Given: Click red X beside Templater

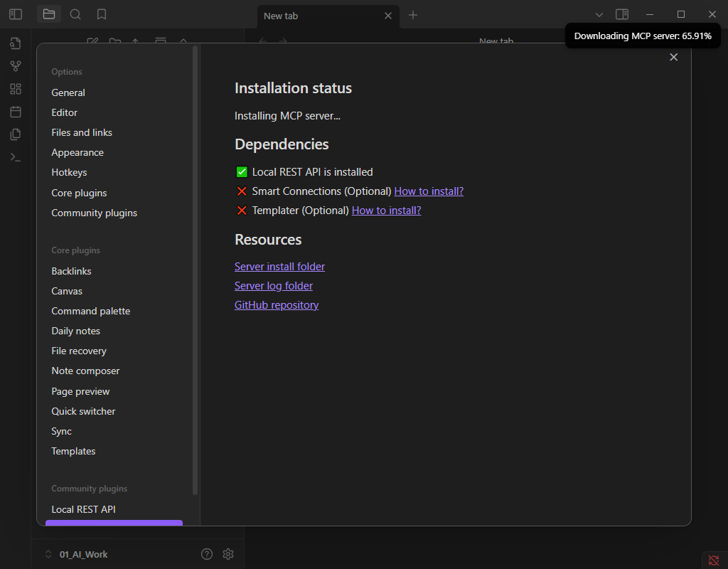Looking at the screenshot, I should pos(242,211).
